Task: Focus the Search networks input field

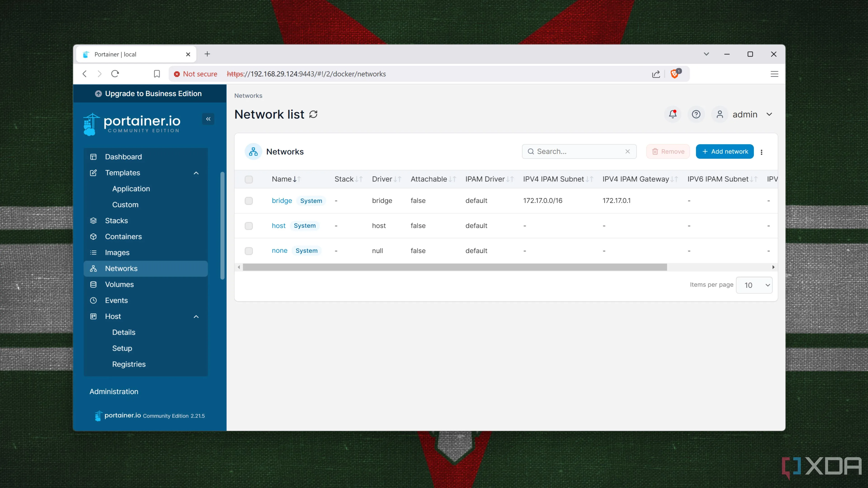Action: (579, 152)
